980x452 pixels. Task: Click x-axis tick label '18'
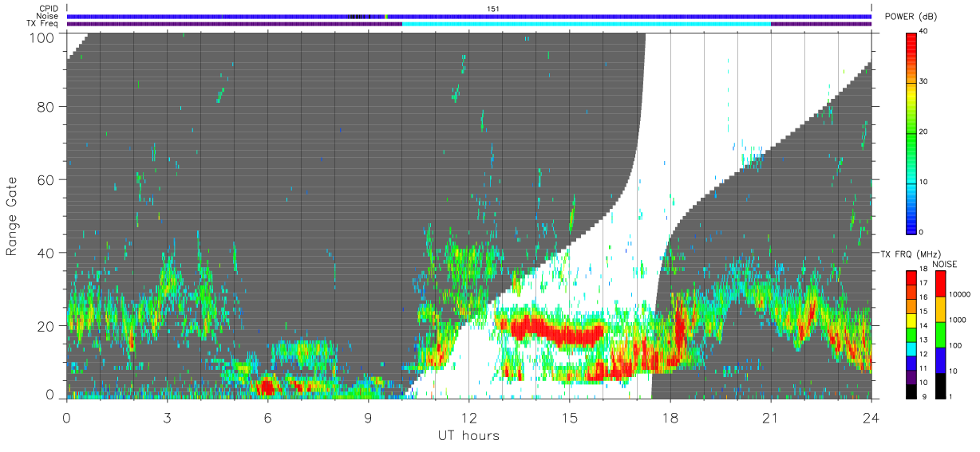coord(670,417)
